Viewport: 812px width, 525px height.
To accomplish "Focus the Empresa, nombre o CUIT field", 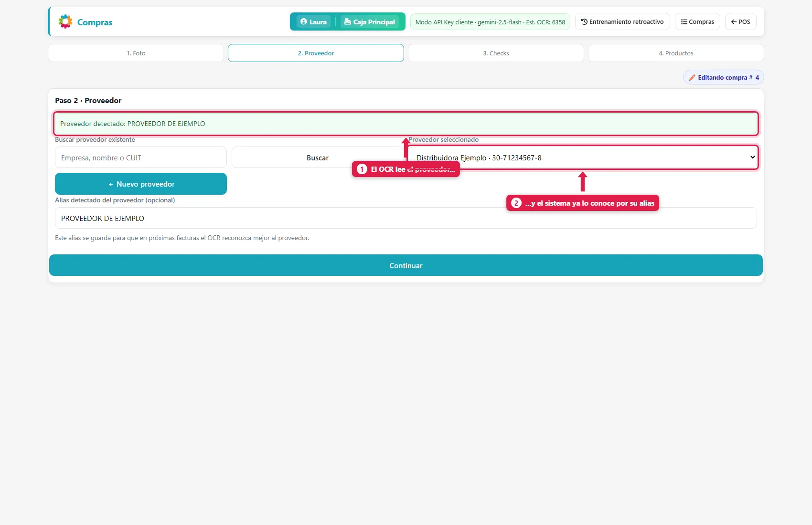I will coord(141,157).
